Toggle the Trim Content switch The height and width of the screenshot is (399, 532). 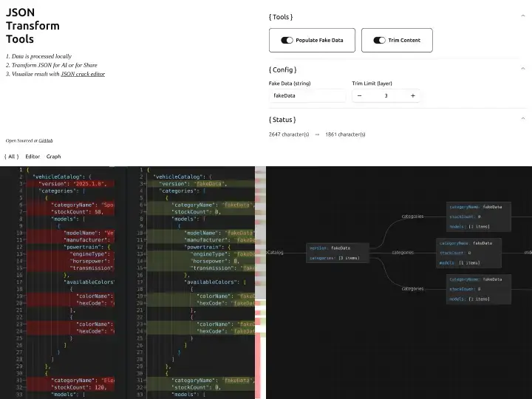click(379, 41)
